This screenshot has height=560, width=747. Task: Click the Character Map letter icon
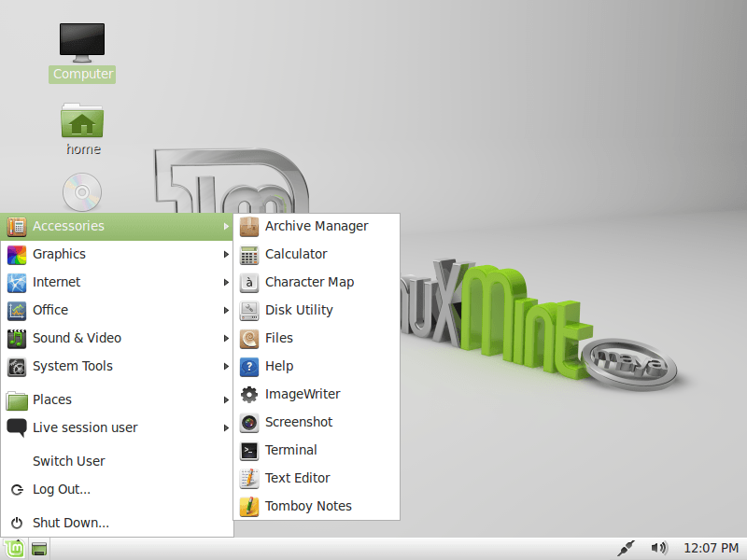pos(249,283)
